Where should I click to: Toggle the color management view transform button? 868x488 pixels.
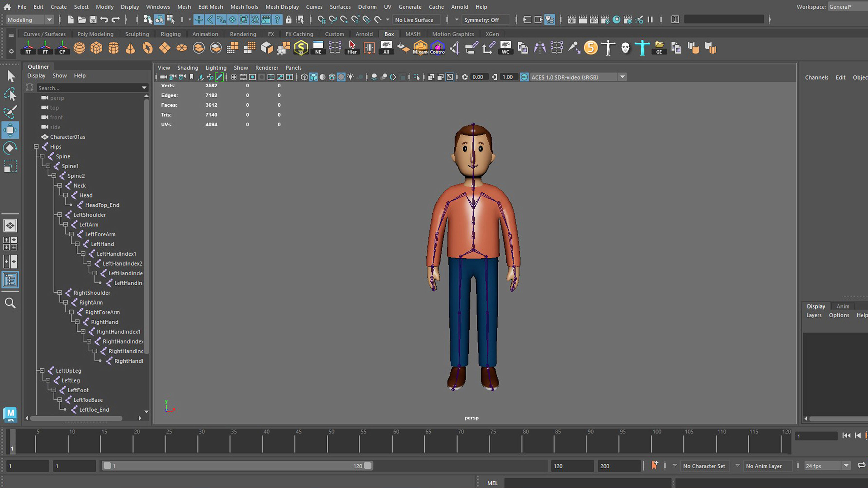[524, 77]
